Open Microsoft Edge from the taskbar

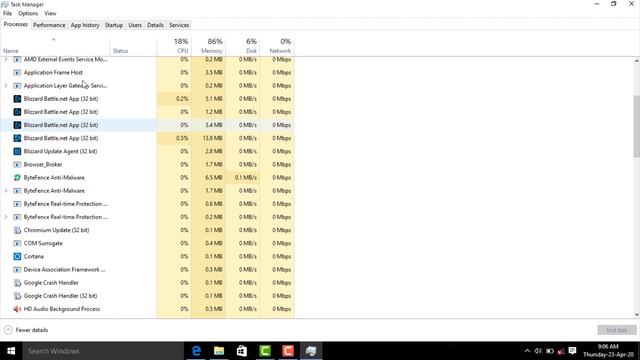[x=196, y=351]
